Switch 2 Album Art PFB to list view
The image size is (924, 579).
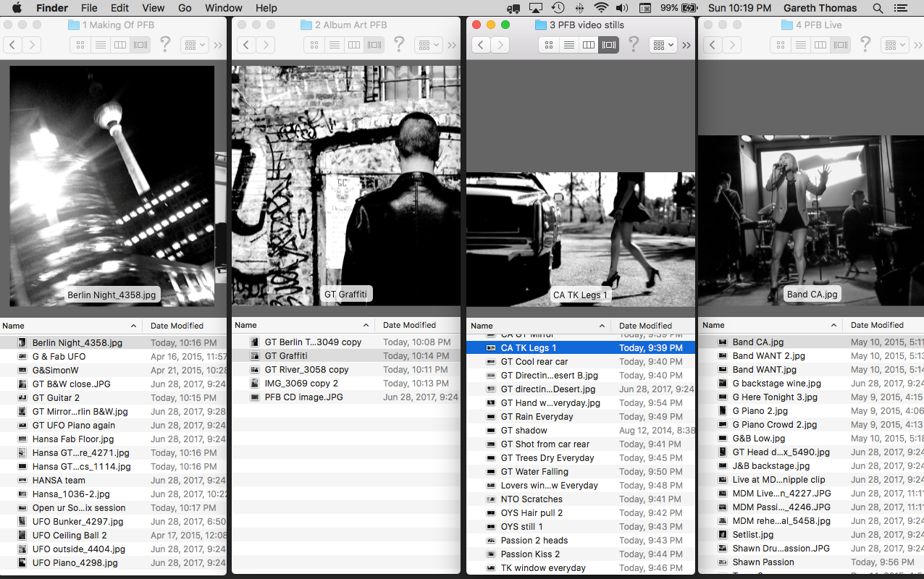(x=335, y=45)
